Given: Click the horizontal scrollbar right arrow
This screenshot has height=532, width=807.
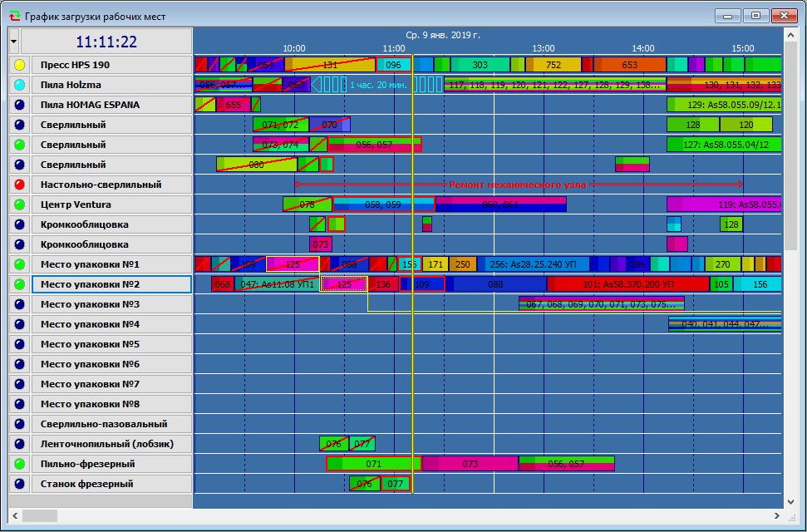Looking at the screenshot, I should 776,515.
